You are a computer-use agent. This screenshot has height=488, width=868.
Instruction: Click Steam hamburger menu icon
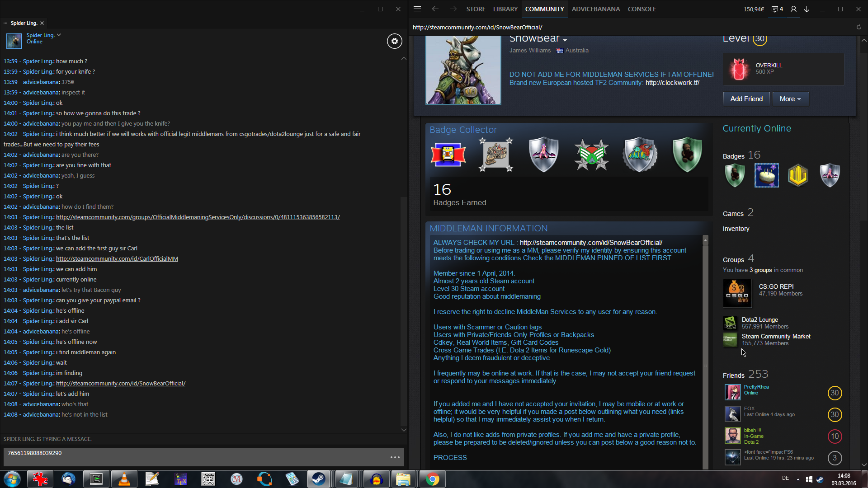(417, 9)
